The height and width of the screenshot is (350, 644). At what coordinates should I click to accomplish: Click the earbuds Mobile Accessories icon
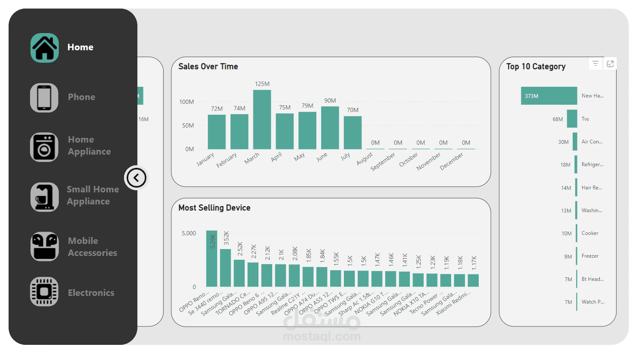tap(45, 247)
